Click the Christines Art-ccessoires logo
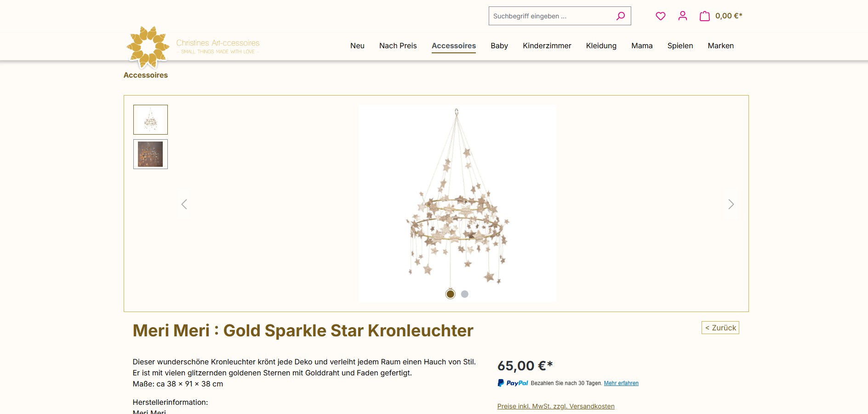 point(193,47)
